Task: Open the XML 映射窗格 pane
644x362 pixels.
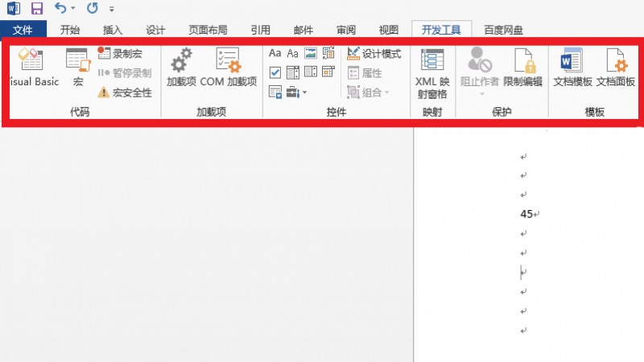Action: coord(432,68)
